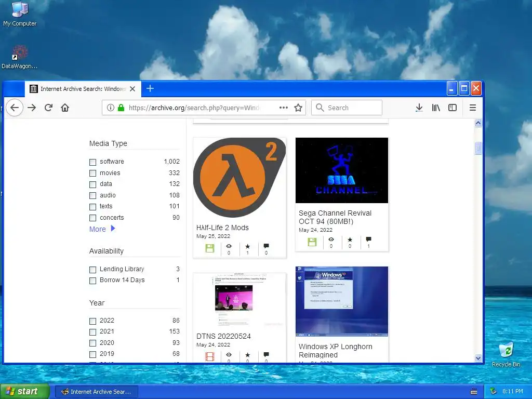Check the audio media type filter
Image resolution: width=532 pixels, height=399 pixels.
pos(92,196)
